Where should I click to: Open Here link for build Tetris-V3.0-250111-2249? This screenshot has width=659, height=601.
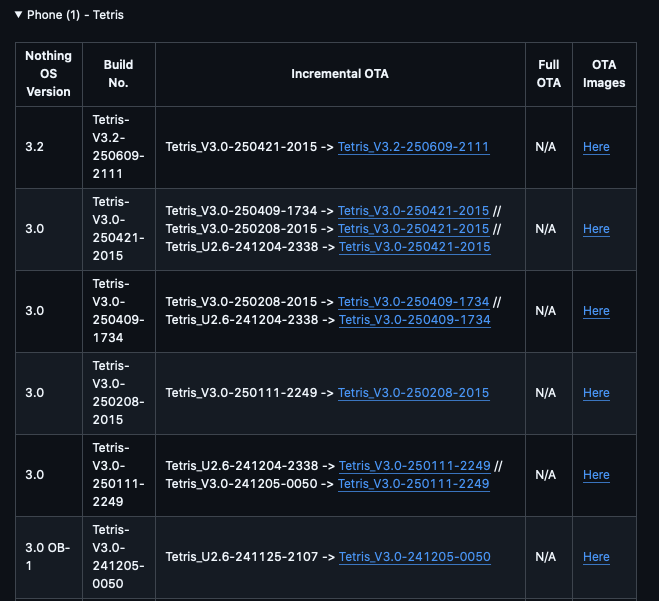[x=596, y=474]
